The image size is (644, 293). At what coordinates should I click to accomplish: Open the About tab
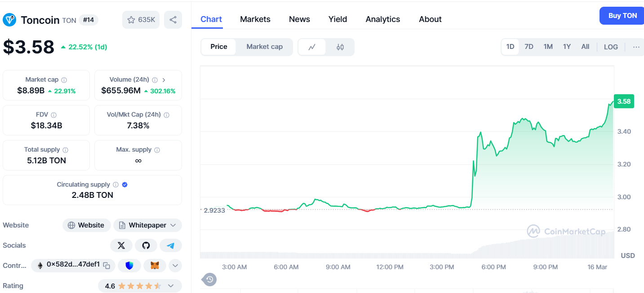click(430, 19)
